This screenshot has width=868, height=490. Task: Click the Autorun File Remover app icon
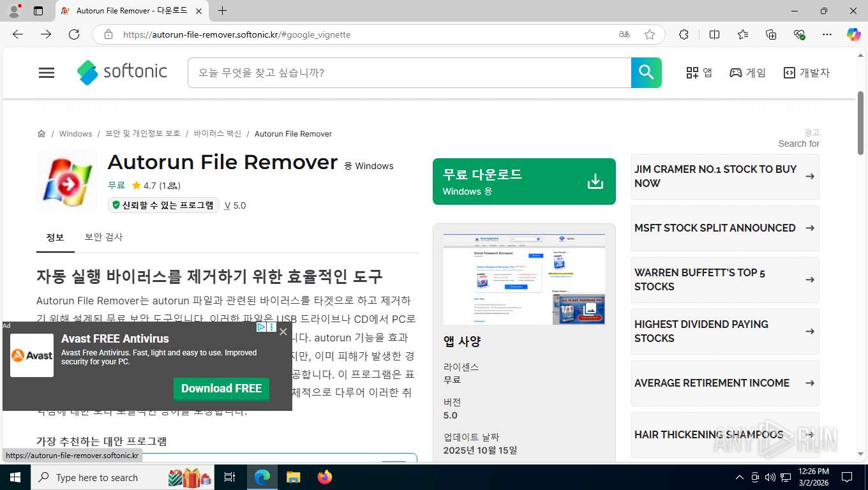point(67,181)
